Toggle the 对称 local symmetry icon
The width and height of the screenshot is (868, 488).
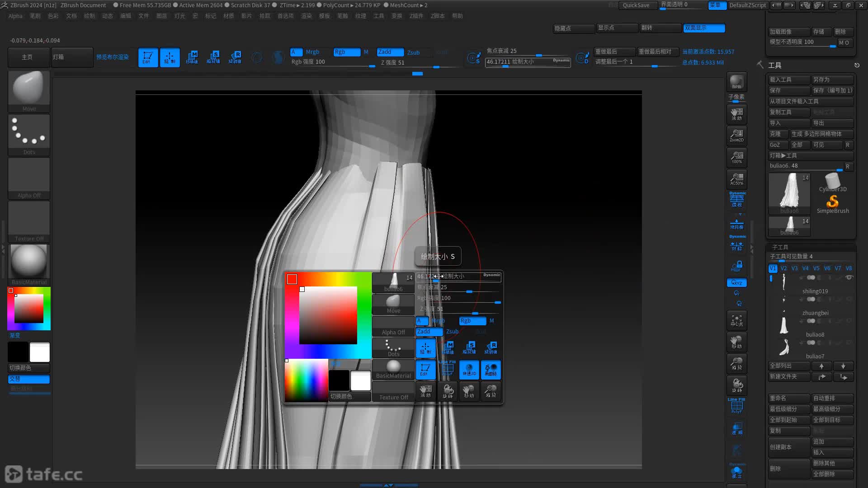click(736, 244)
